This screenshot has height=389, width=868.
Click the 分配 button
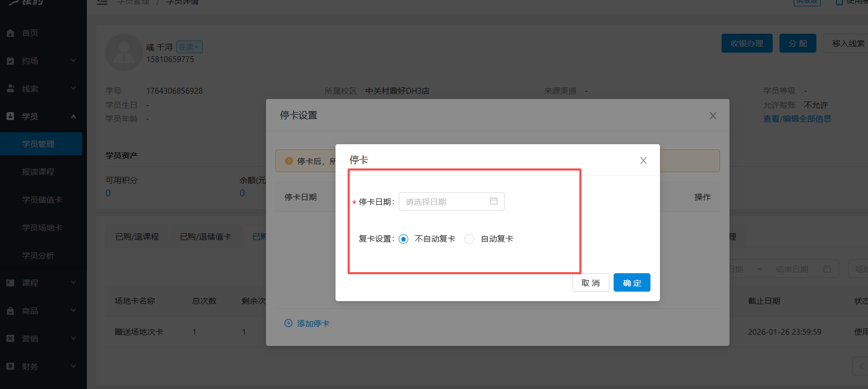tap(798, 43)
